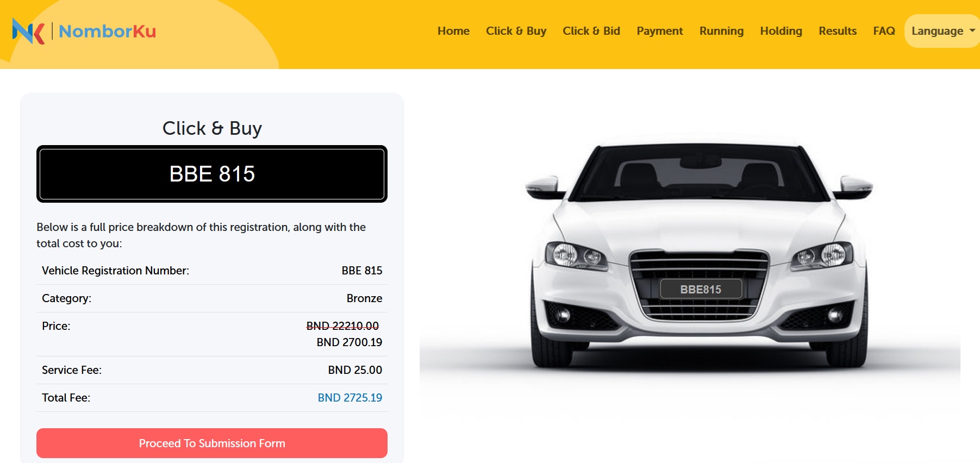Click the NomborKu brand name text
Viewport: 980px width, 463px height.
pos(107,32)
